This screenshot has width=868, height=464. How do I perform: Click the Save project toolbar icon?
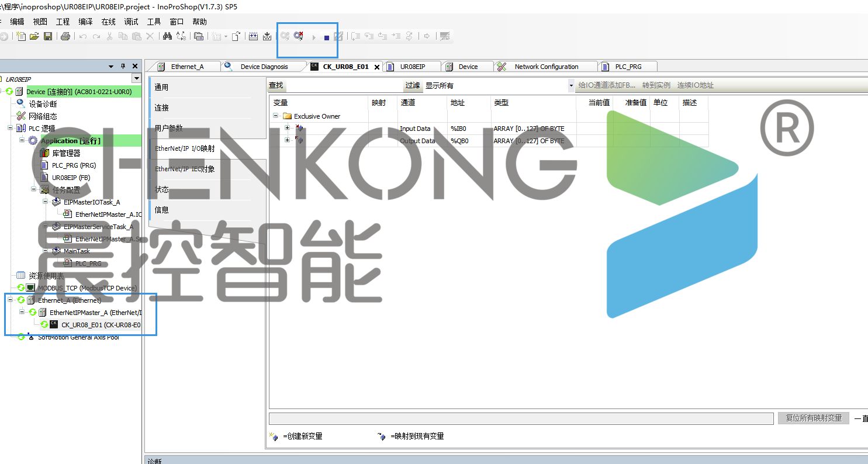[x=48, y=36]
